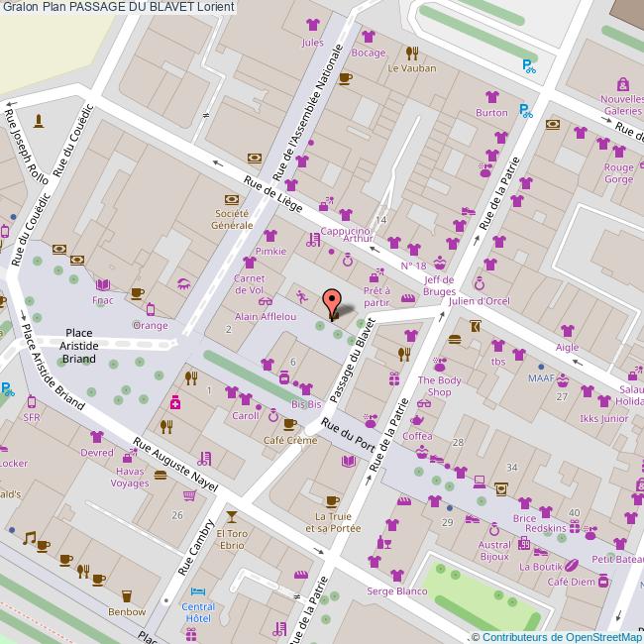Click the Benbow beer mug icon

(x=126, y=594)
